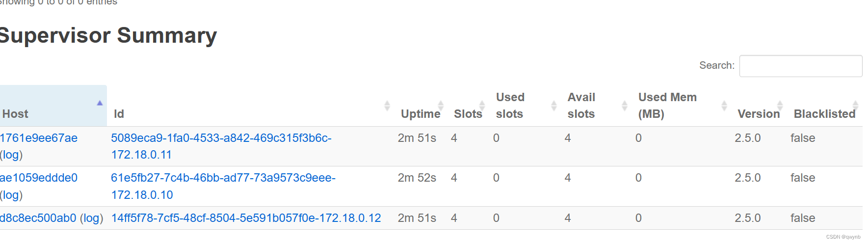Open supervisor Id ending 172.18.0.11
Image resolution: width=868 pixels, height=244 pixels.
coord(221,146)
